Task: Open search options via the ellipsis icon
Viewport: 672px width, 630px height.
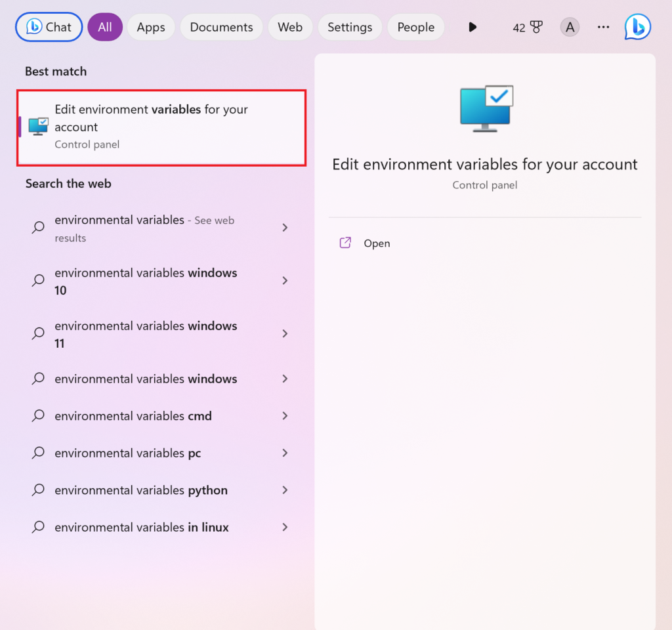Action: click(603, 27)
